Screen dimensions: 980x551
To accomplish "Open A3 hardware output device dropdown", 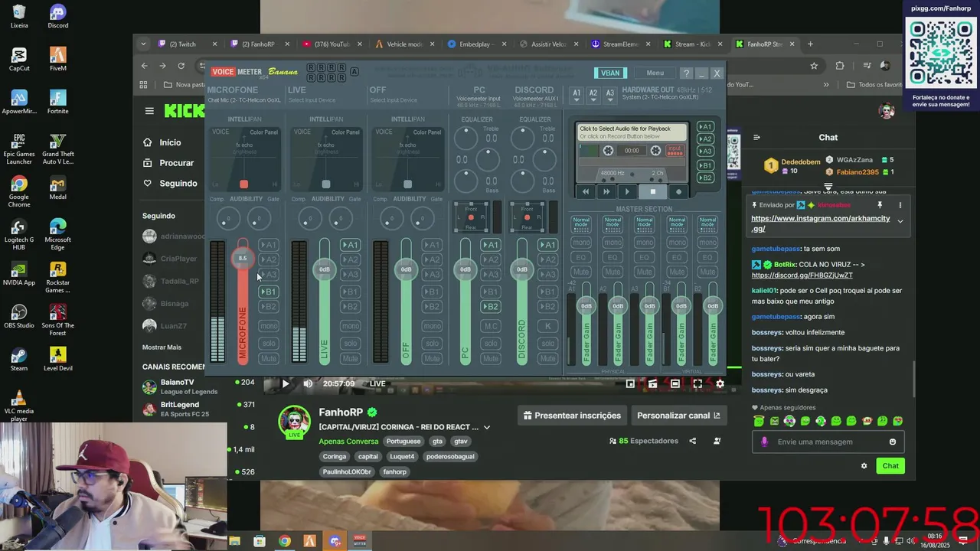I will click(x=610, y=94).
